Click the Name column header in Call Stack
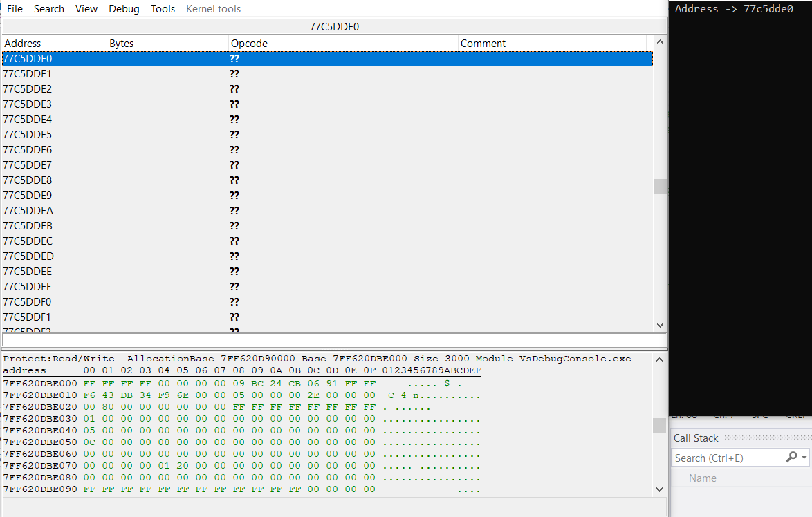The height and width of the screenshot is (517, 812). click(x=703, y=478)
